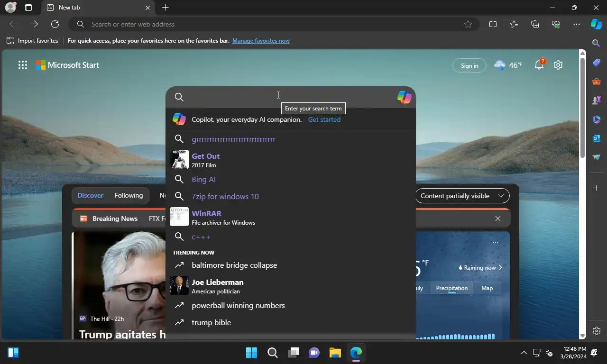Image resolution: width=607 pixels, height=364 pixels.
Task: Select trending powerball winning numbers
Action: pyautogui.click(x=290, y=305)
